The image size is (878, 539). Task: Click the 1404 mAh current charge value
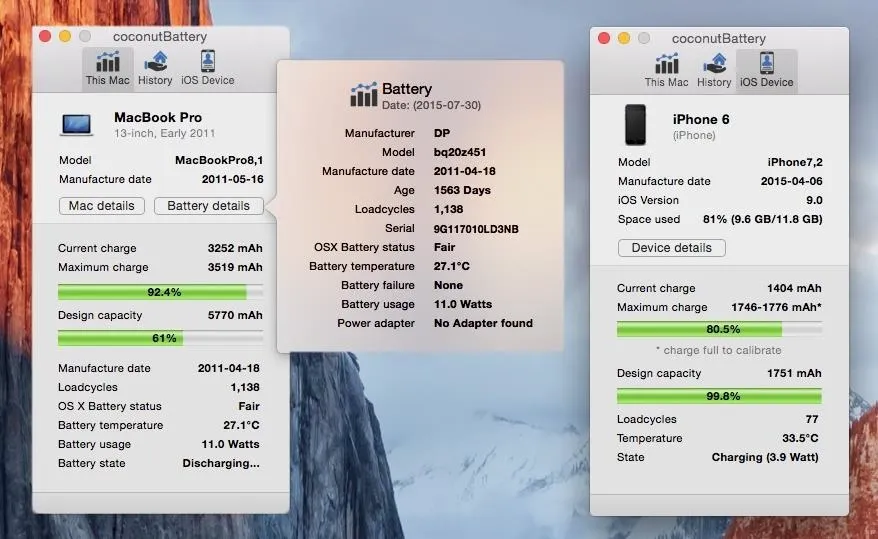[x=794, y=288]
